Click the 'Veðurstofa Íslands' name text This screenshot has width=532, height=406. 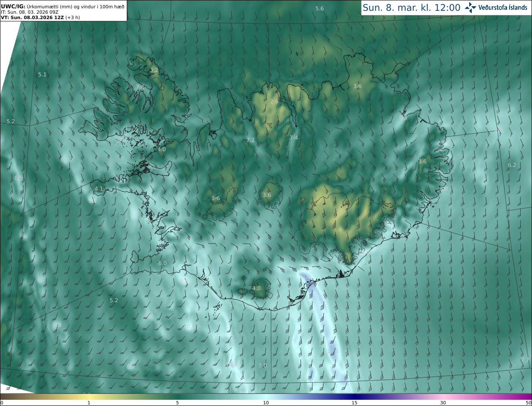click(x=502, y=7)
